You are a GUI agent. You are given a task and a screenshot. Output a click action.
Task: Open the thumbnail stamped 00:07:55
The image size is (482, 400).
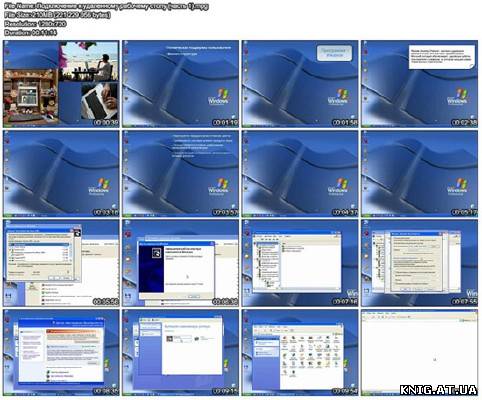419,263
